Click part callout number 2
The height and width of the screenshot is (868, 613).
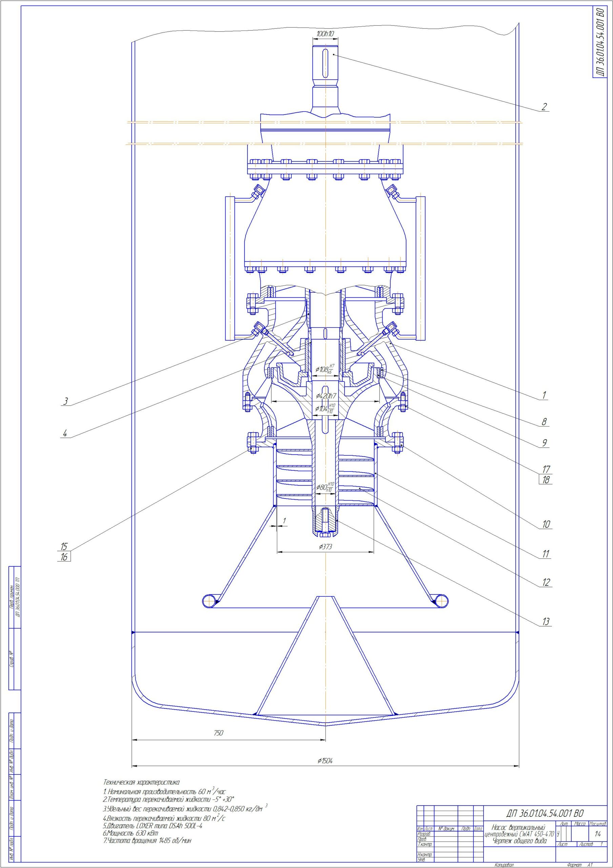coord(544,106)
